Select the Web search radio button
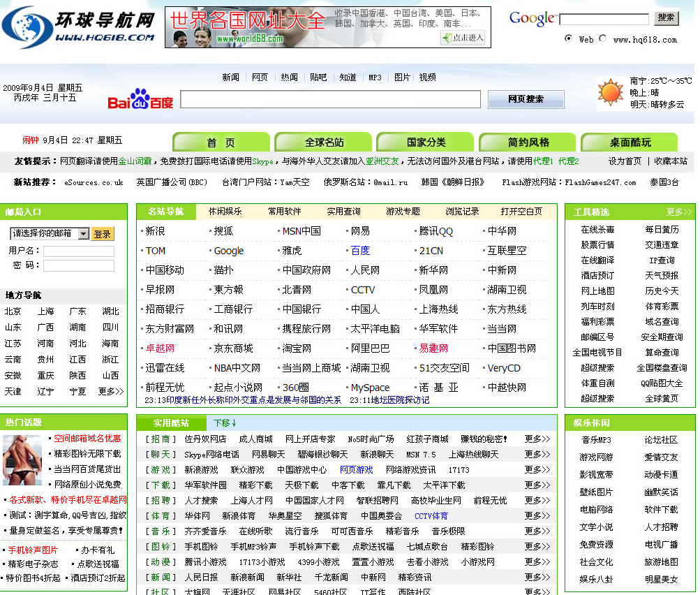The image size is (700, 595). click(568, 38)
